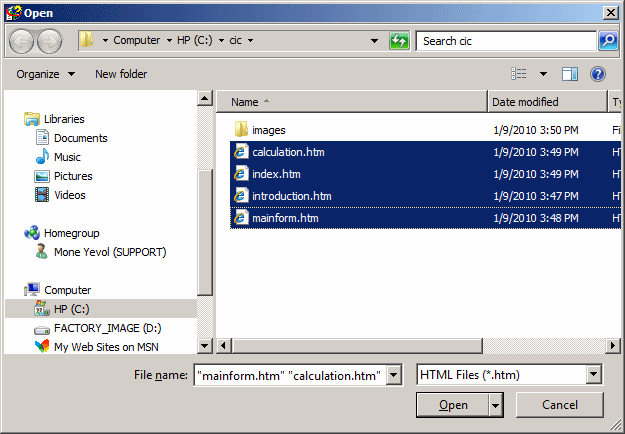Expand the view options dropdown arrow
Viewport: 625px width, 434px height.
tap(543, 74)
